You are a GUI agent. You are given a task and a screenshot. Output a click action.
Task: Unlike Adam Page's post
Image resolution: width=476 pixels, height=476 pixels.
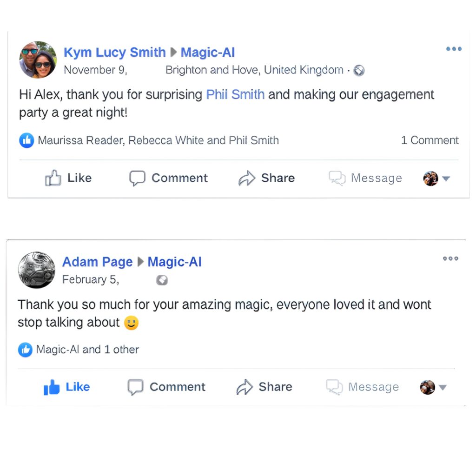tap(66, 387)
